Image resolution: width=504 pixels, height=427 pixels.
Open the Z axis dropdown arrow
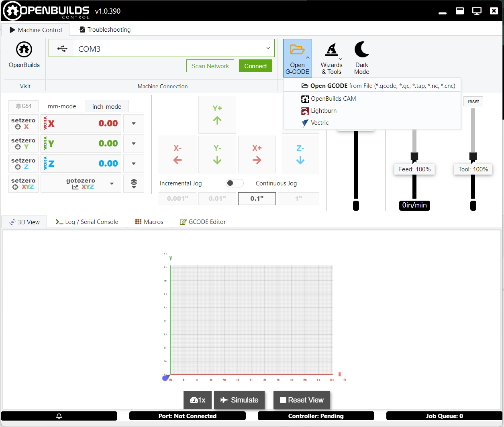point(134,163)
